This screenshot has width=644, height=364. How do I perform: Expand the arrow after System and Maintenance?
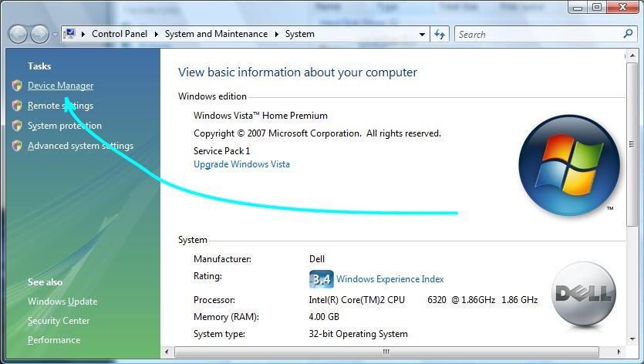(x=276, y=34)
